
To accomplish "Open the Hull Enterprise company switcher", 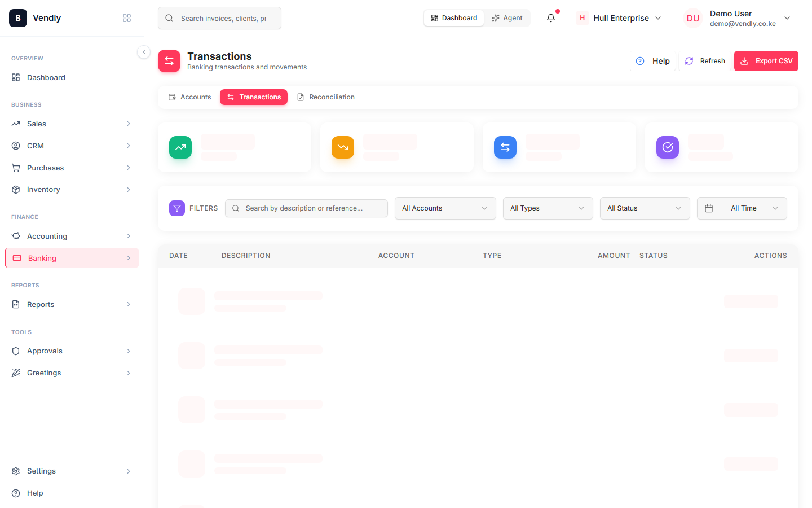I will coord(619,18).
